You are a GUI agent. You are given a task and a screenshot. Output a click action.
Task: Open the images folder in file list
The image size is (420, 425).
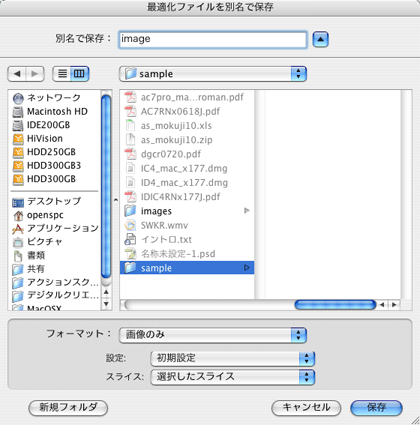(x=187, y=211)
